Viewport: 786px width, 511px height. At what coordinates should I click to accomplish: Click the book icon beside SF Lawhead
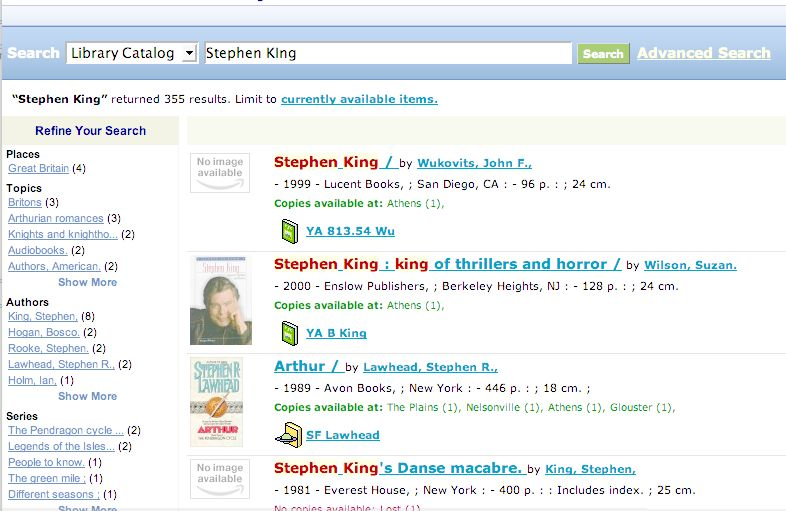pos(289,434)
